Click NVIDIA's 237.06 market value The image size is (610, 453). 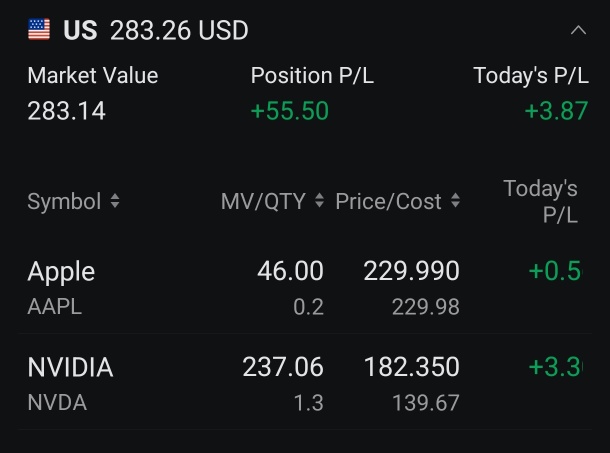point(283,368)
